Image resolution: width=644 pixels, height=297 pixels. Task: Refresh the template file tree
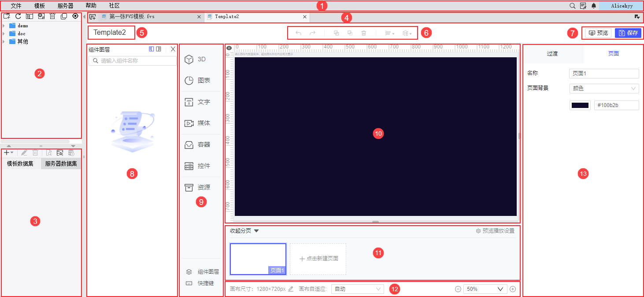(18, 16)
